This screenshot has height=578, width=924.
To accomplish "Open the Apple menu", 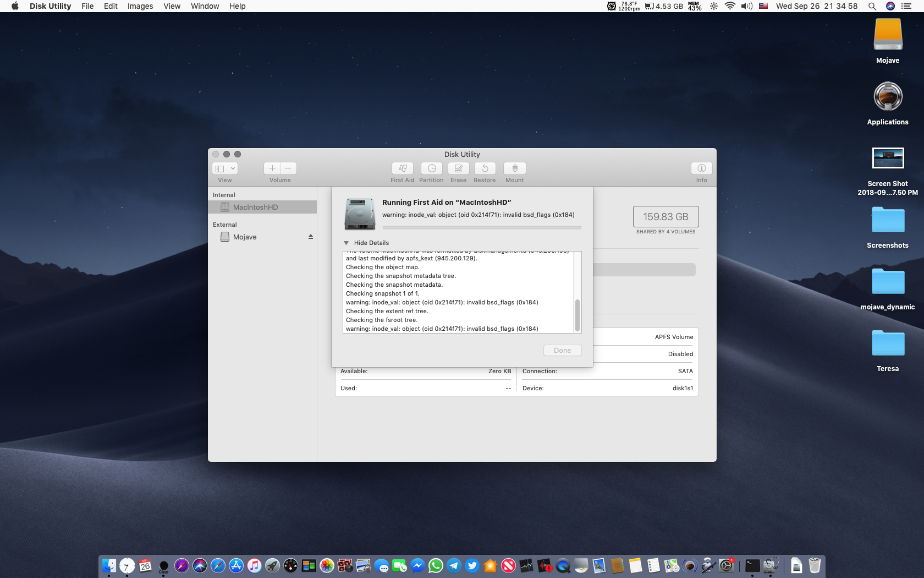I will pyautogui.click(x=15, y=6).
